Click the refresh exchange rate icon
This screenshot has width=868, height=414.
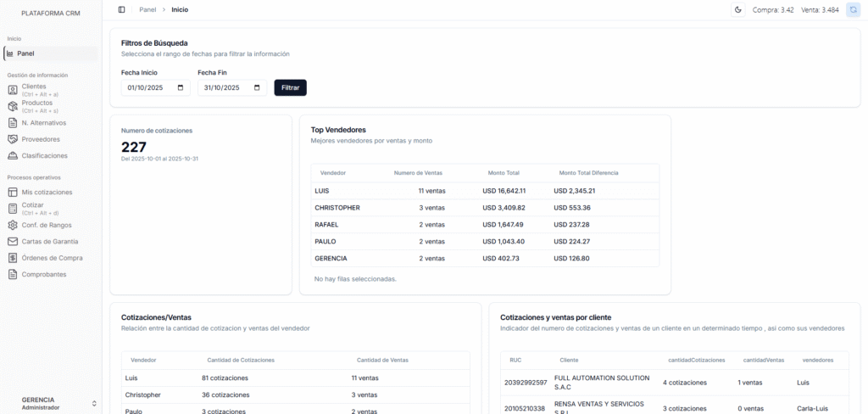(853, 9)
